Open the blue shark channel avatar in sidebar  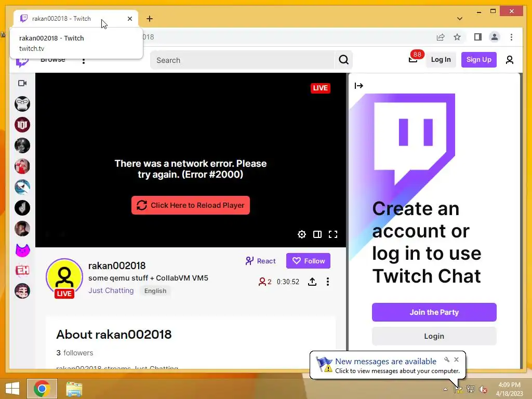coord(22,187)
